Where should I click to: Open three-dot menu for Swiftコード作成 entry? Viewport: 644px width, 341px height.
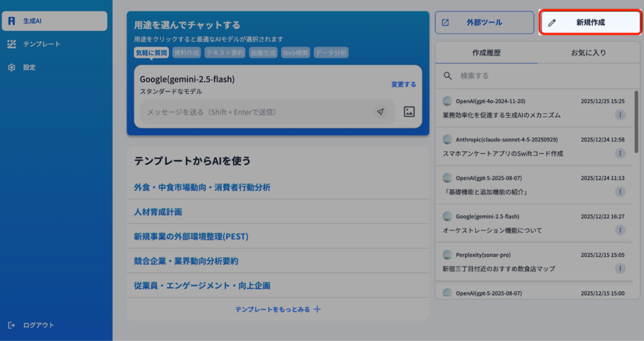620,154
